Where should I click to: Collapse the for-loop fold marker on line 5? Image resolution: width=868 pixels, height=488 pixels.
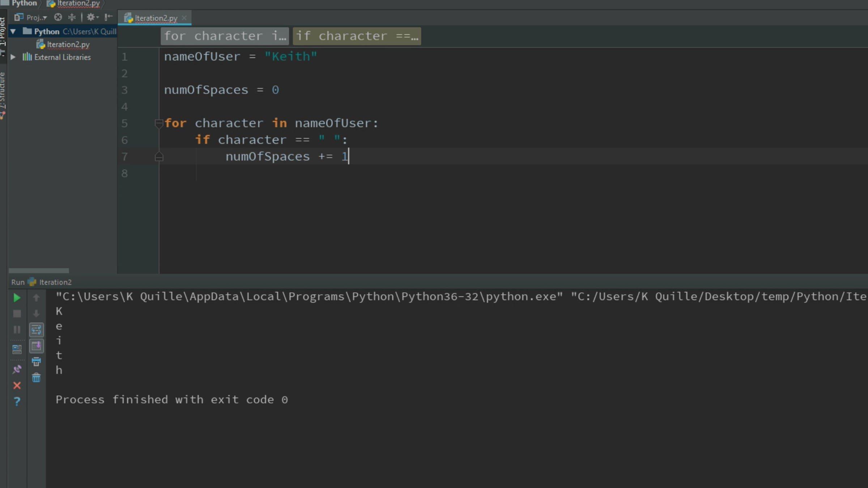pos(159,124)
